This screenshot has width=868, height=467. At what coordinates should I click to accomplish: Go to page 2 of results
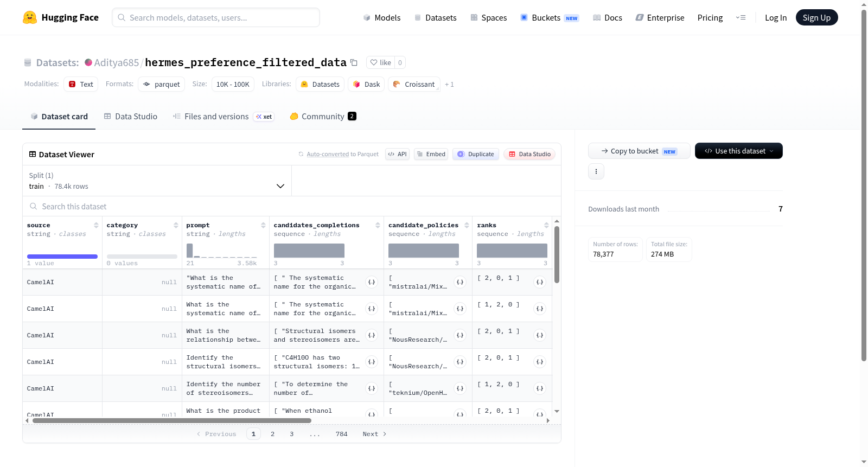tap(272, 434)
